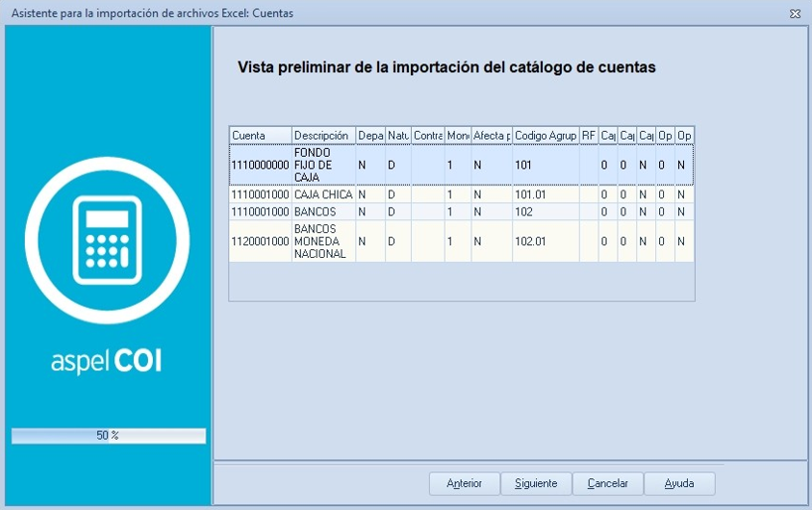Open help with the Ayuda button
The image size is (812, 510).
click(x=679, y=483)
